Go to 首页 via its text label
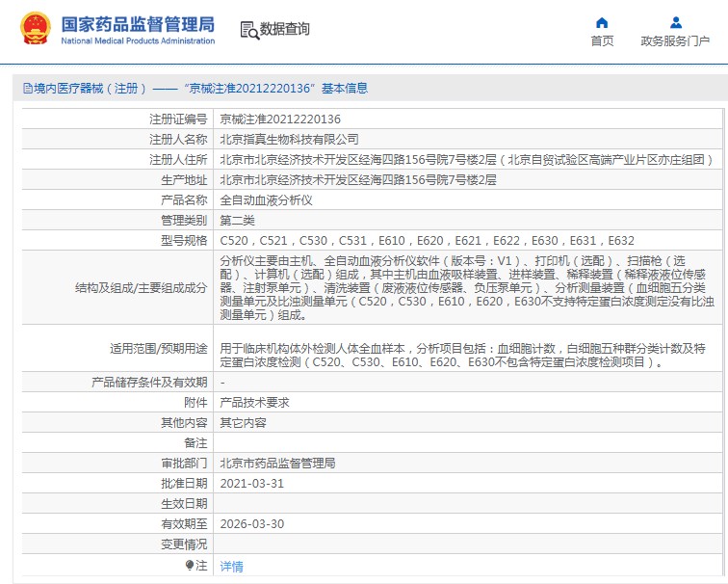This screenshot has height=584, width=728. point(602,41)
